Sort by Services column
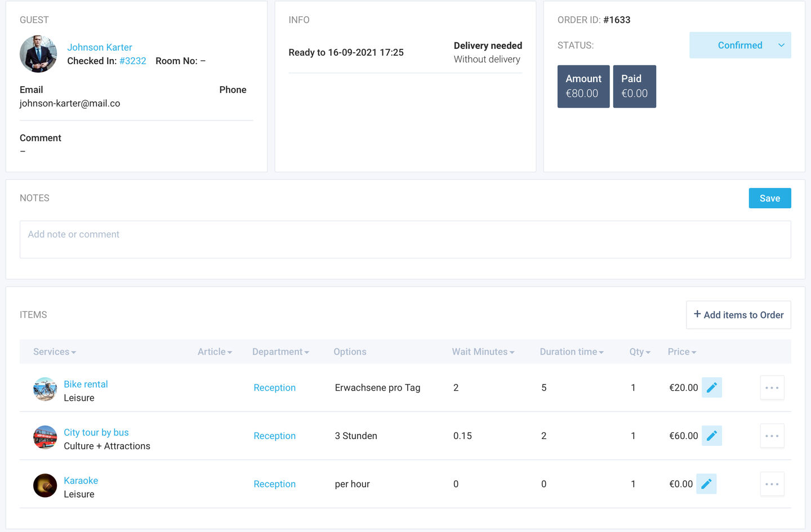The image size is (811, 532). click(x=55, y=352)
